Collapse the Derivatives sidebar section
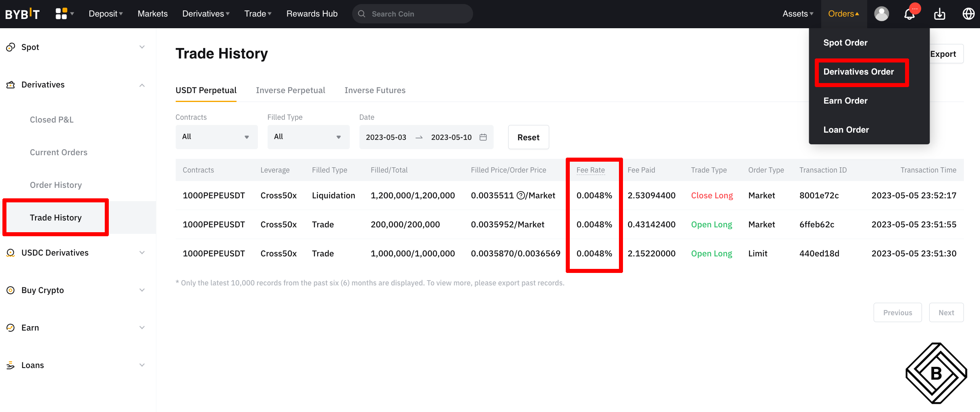This screenshot has width=980, height=412. pos(142,85)
